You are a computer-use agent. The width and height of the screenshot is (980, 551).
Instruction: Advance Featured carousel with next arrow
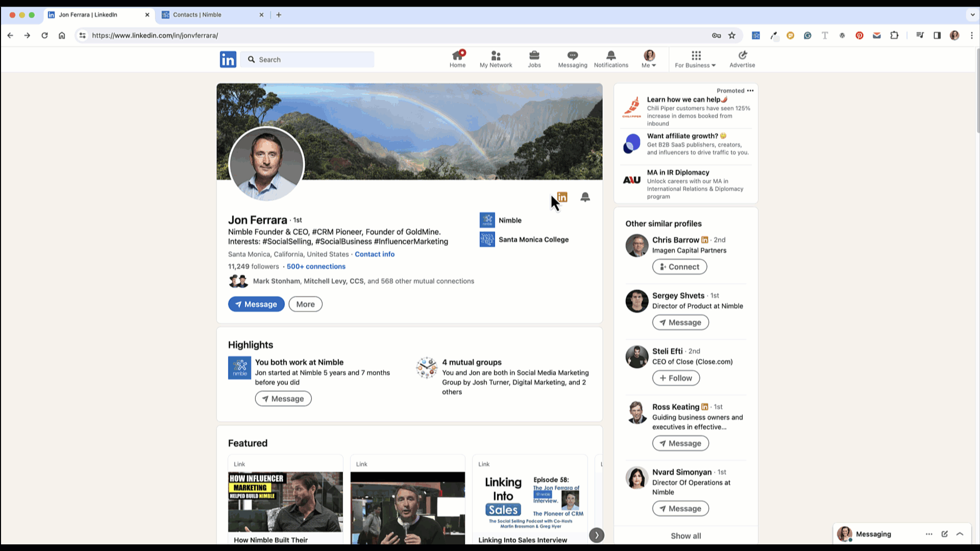coord(596,535)
